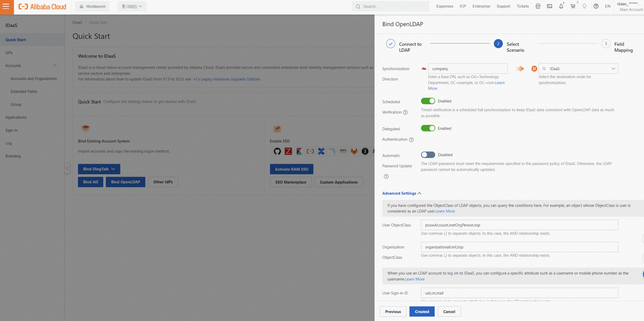Click the sidebar collapse handle
The height and width of the screenshot is (321, 644).
[x=67, y=168]
